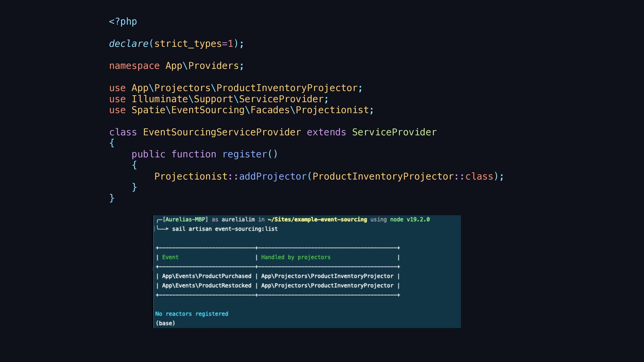This screenshot has width=644, height=362.
Task: Click the final closing class brace
Action: point(112,198)
